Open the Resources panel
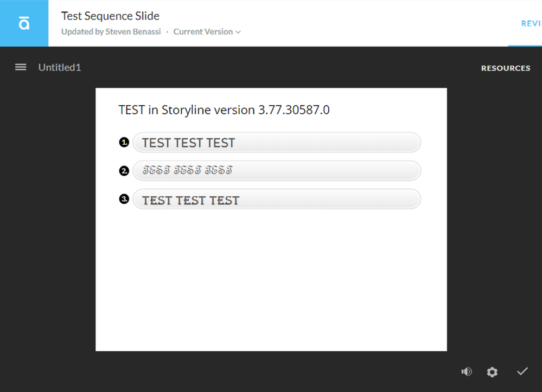The height and width of the screenshot is (392, 542). [505, 68]
